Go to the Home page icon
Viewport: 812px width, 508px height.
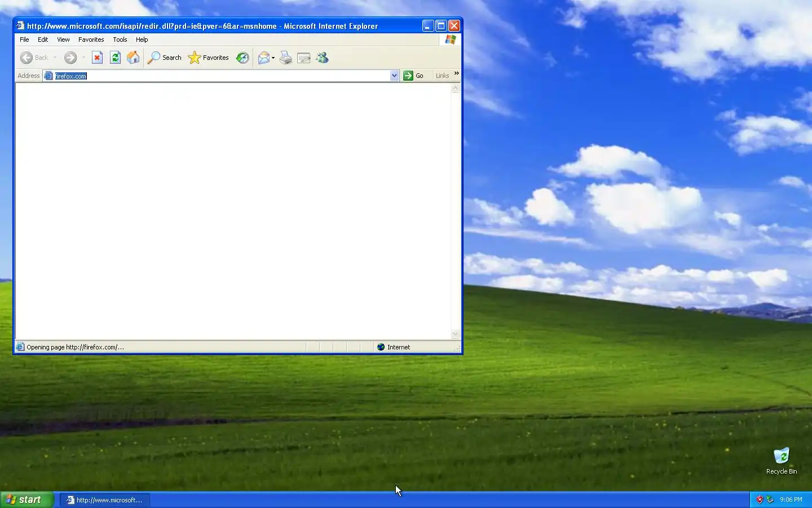[x=133, y=58]
